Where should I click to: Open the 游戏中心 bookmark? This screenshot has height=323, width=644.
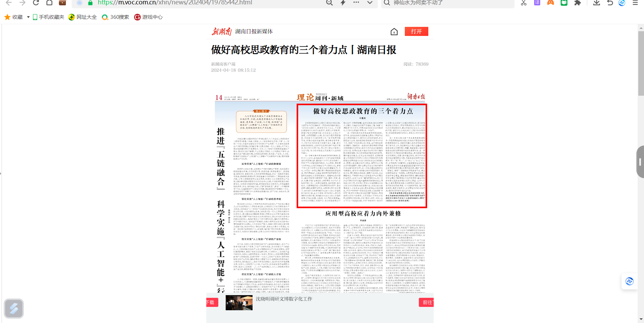pyautogui.click(x=148, y=17)
